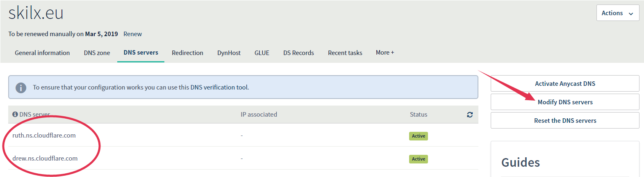The image size is (644, 177).
Task: Expand the More + tab menu
Action: point(385,53)
